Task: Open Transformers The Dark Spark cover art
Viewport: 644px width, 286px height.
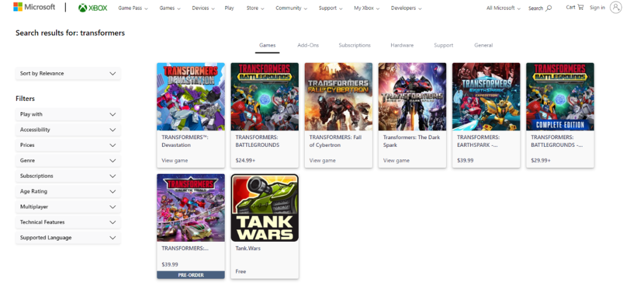Action: click(413, 97)
